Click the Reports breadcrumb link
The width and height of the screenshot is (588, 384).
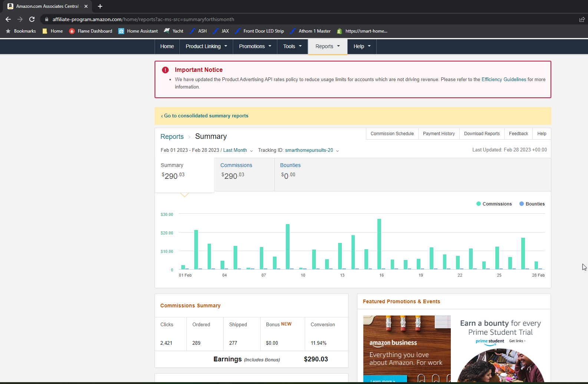tap(172, 137)
